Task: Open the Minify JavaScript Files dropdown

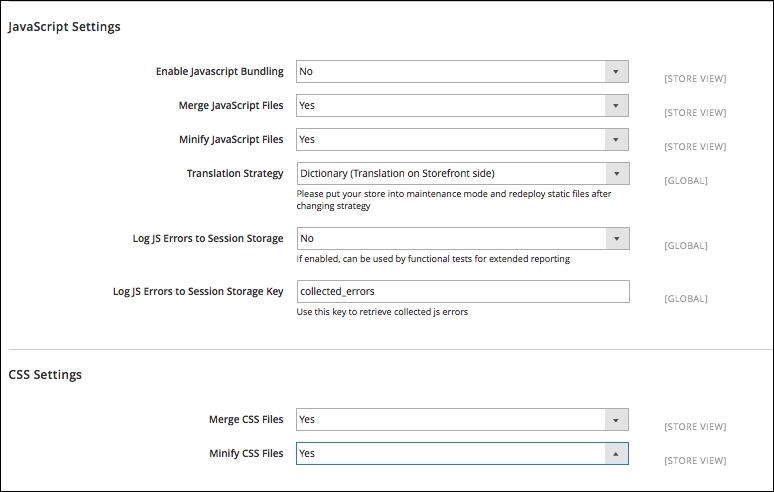Action: 462,140
